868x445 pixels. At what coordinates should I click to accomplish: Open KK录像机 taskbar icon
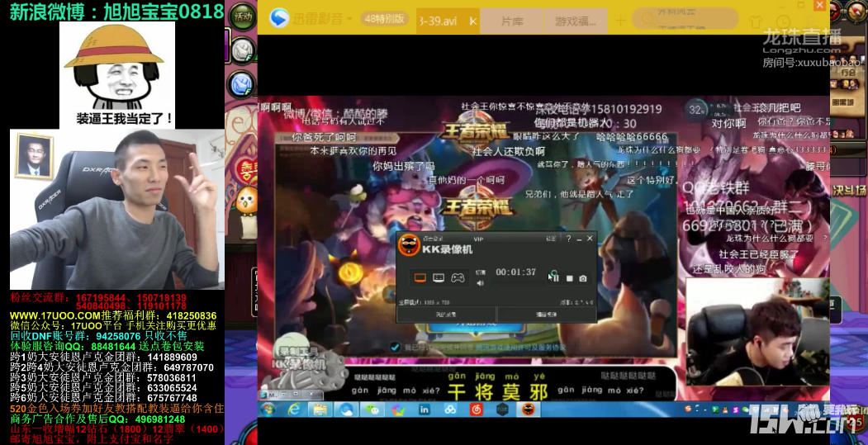[528, 409]
